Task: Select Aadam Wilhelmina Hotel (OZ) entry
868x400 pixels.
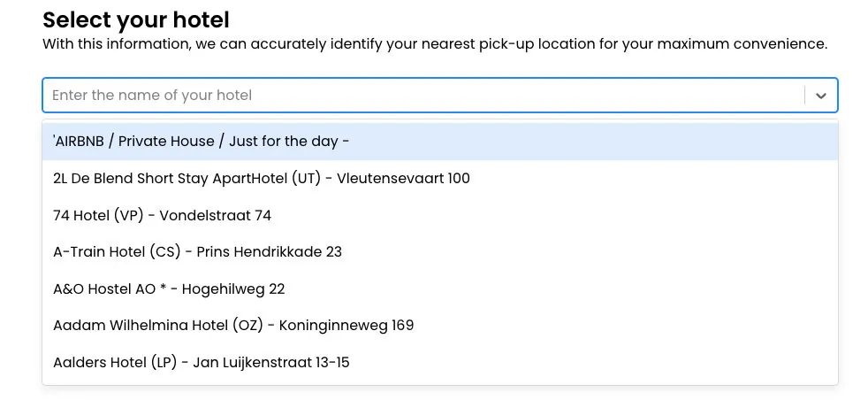Action: click(x=233, y=326)
